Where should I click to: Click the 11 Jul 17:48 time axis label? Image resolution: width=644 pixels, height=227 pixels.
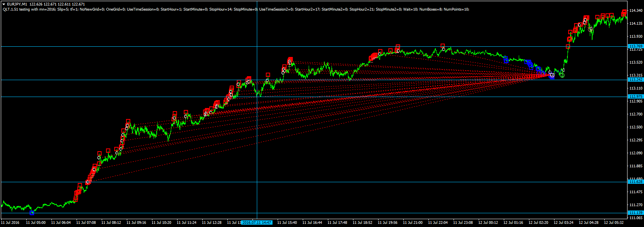click(337, 223)
